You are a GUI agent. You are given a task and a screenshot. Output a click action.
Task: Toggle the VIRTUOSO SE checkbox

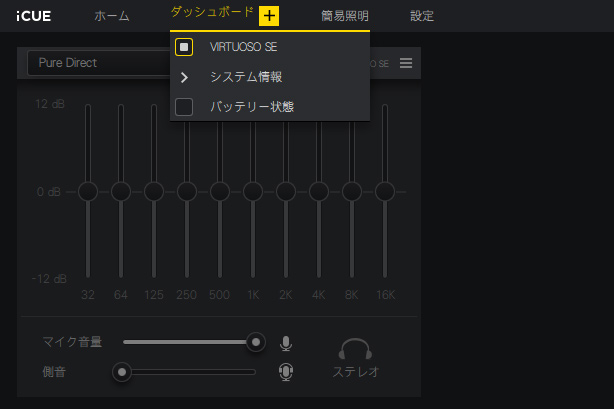(184, 47)
